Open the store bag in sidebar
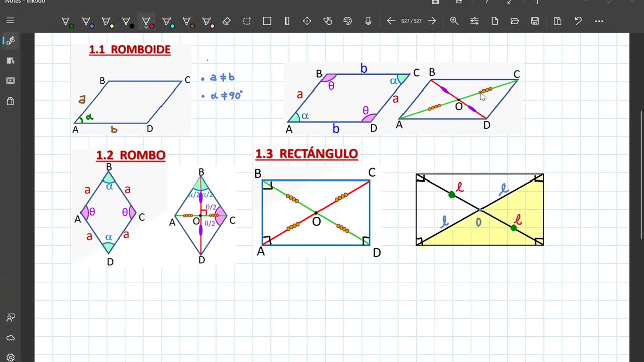 (10, 101)
